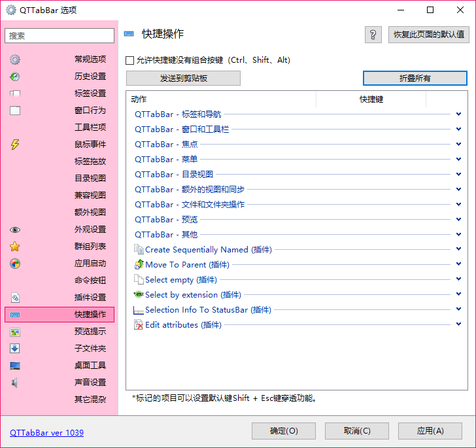Screen dimensions: 476x448
Task: Click the Create Sequentially Named plugin icon
Action: click(x=139, y=249)
